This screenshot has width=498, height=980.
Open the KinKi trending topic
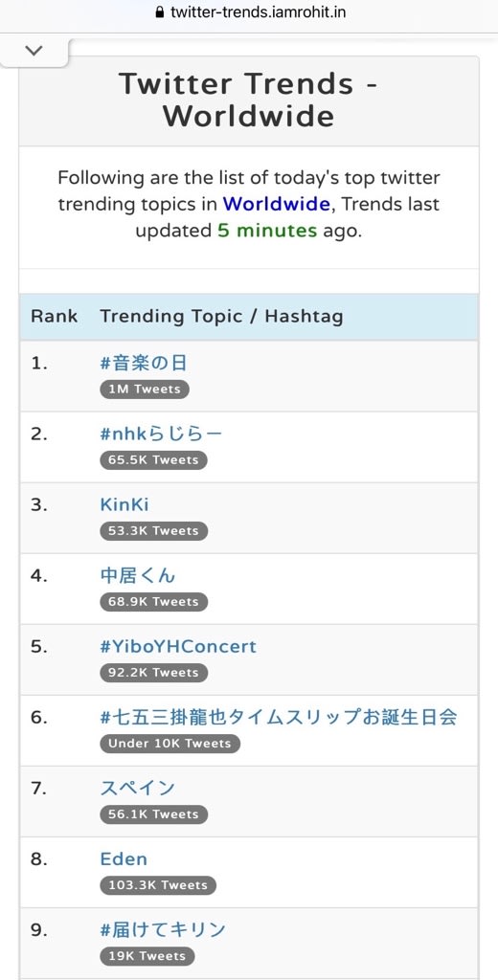coord(124,504)
